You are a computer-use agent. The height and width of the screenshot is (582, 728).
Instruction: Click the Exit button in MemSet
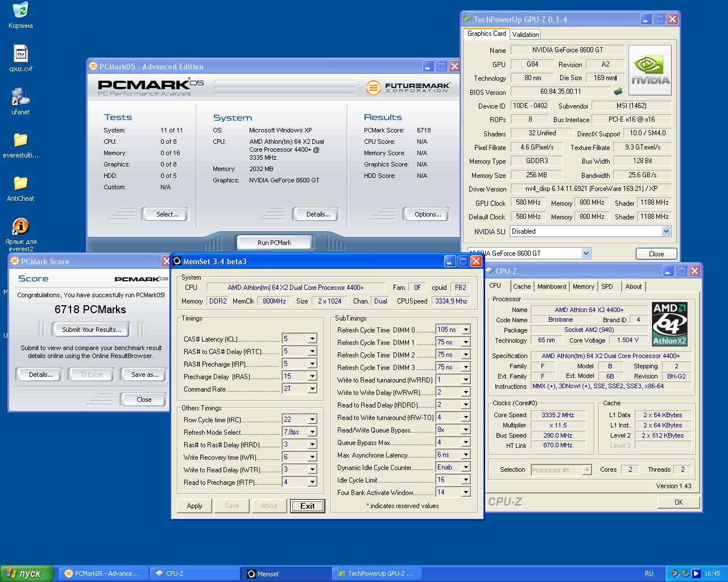(307, 506)
